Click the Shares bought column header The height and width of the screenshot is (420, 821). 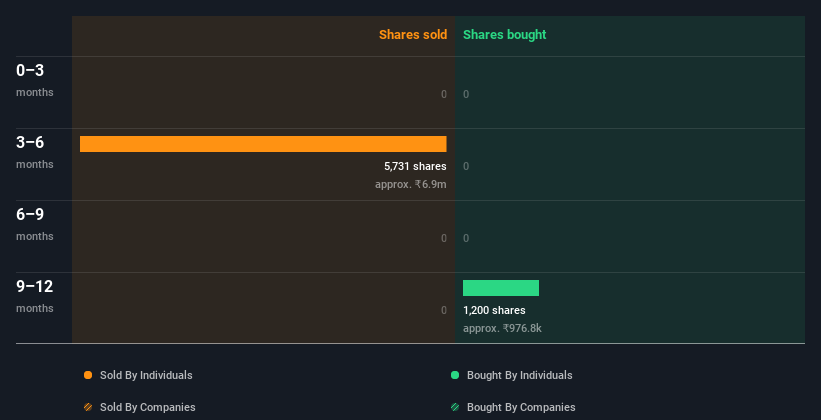[504, 35]
